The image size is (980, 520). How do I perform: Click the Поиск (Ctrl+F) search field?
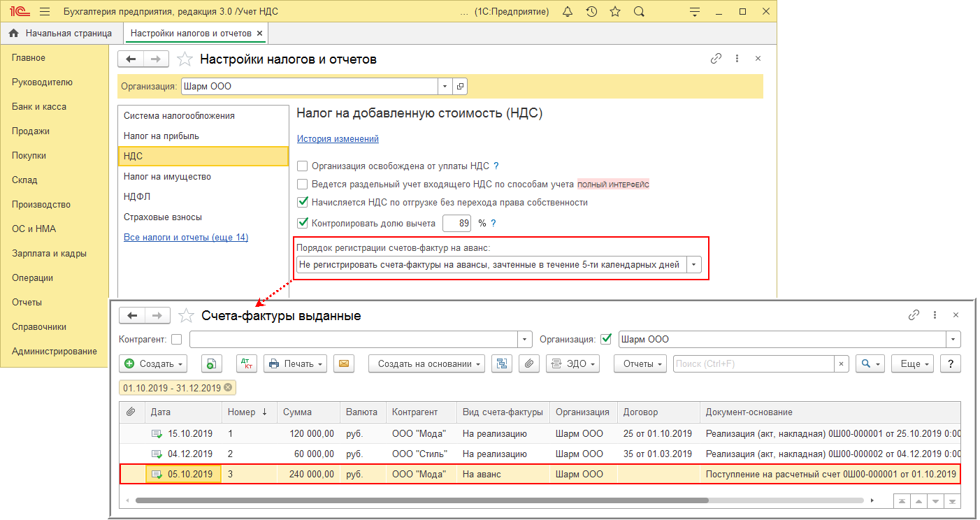tap(753, 363)
